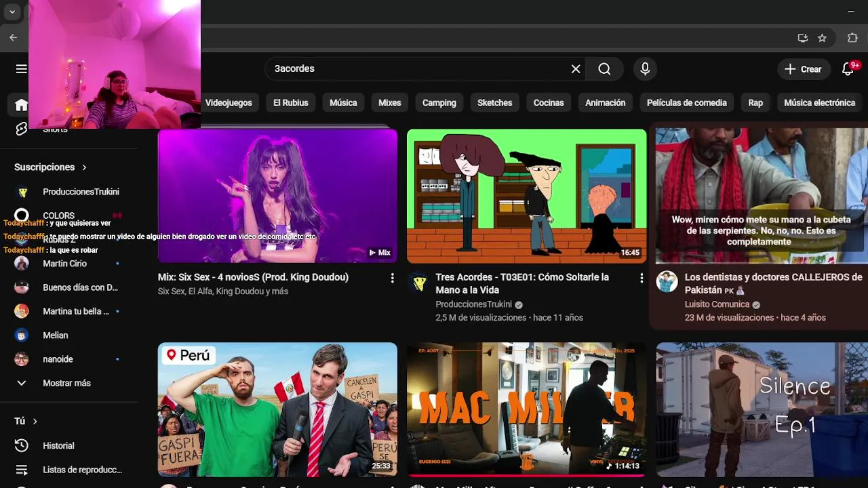This screenshot has width=868, height=488.
Task: Select the Películas de comedia chip
Action: coord(687,102)
